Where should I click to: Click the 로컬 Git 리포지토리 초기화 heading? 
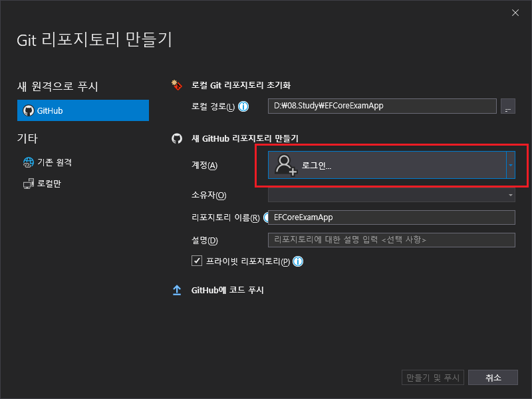click(241, 85)
